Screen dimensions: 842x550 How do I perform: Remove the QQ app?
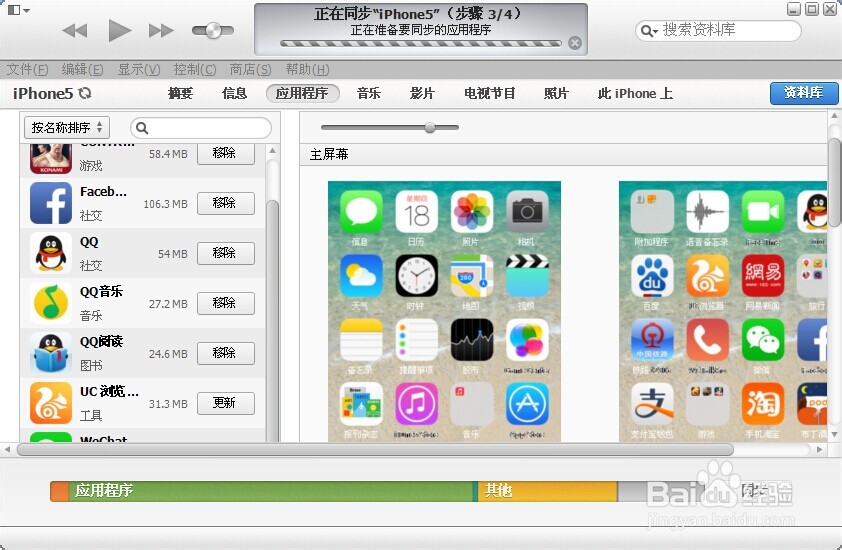pos(226,253)
